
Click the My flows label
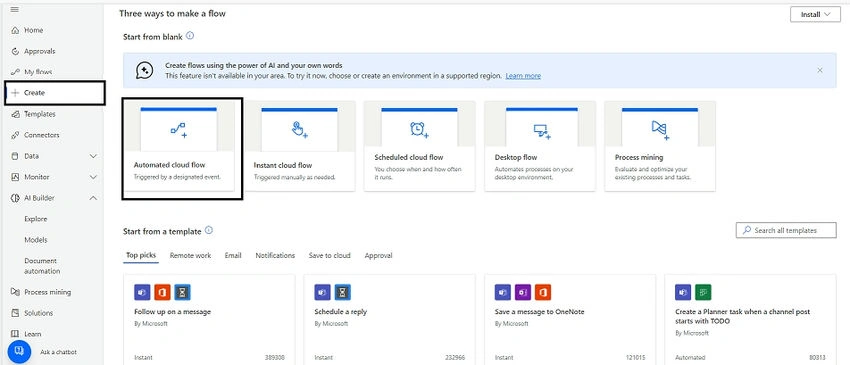pos(38,72)
